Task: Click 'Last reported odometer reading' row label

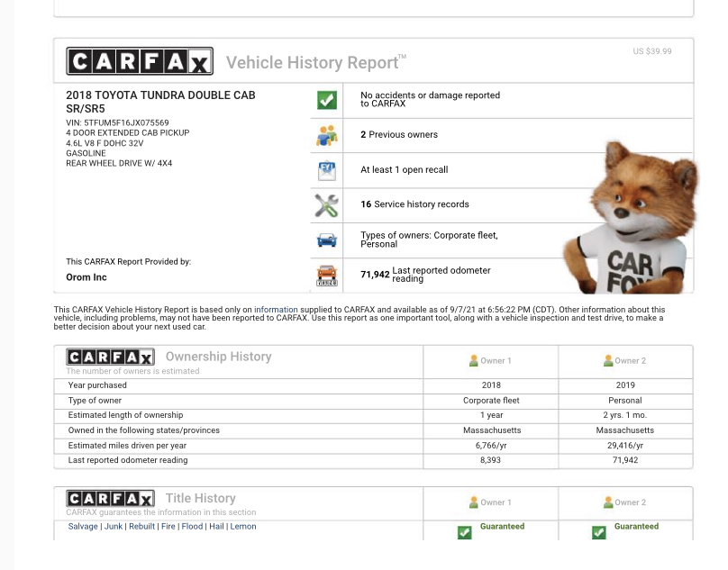Action: pos(128,460)
